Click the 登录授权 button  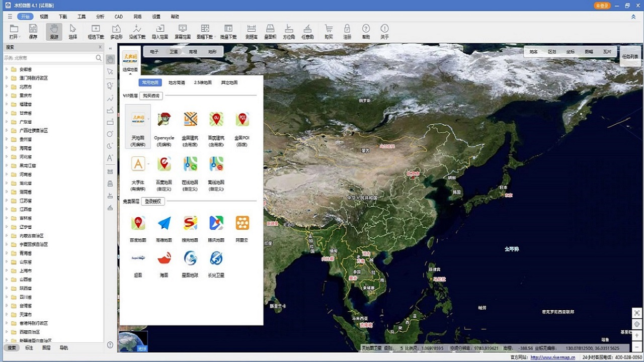(x=153, y=201)
